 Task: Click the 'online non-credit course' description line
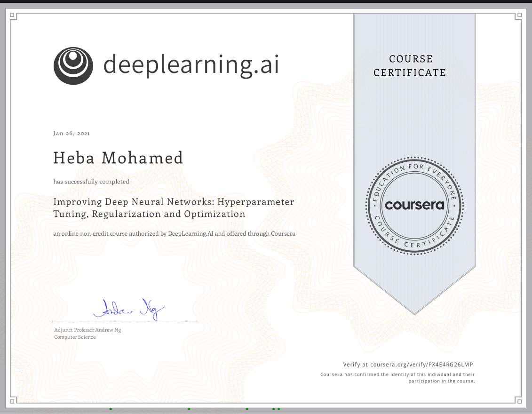(x=174, y=233)
